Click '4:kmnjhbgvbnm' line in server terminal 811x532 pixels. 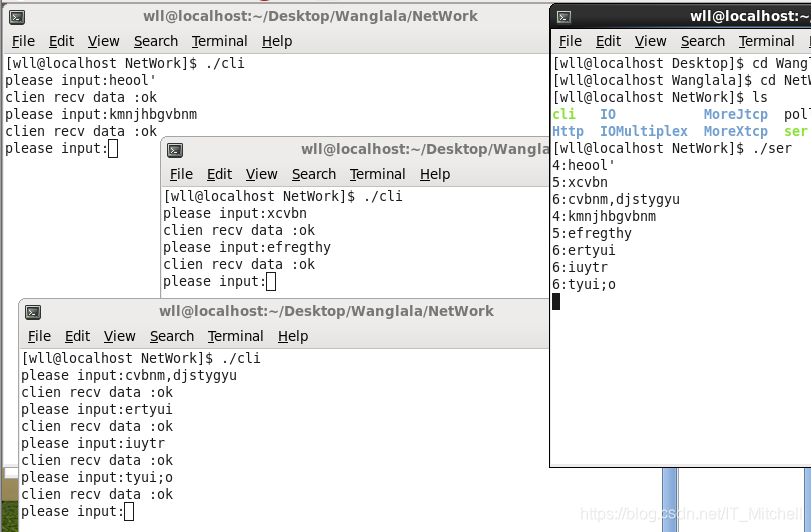pyautogui.click(x=604, y=217)
